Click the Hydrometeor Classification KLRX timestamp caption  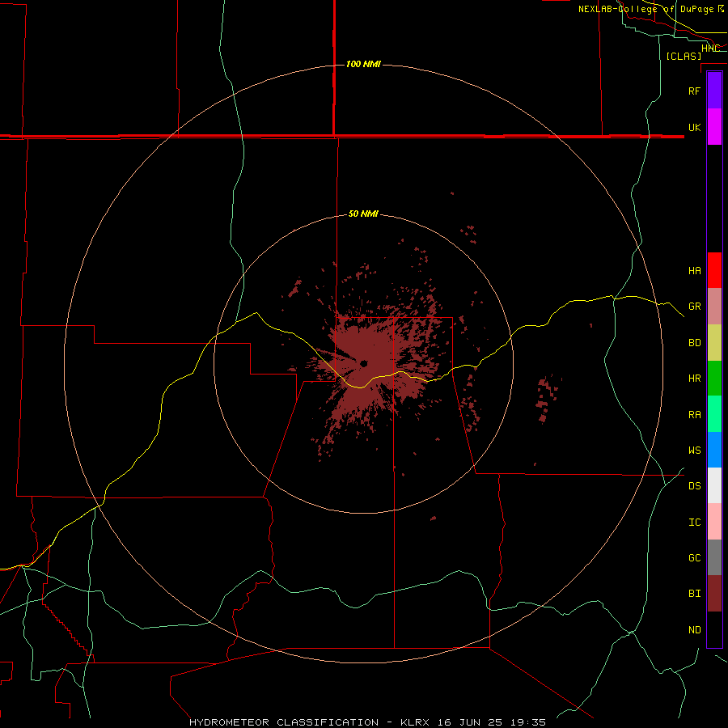click(x=367, y=722)
